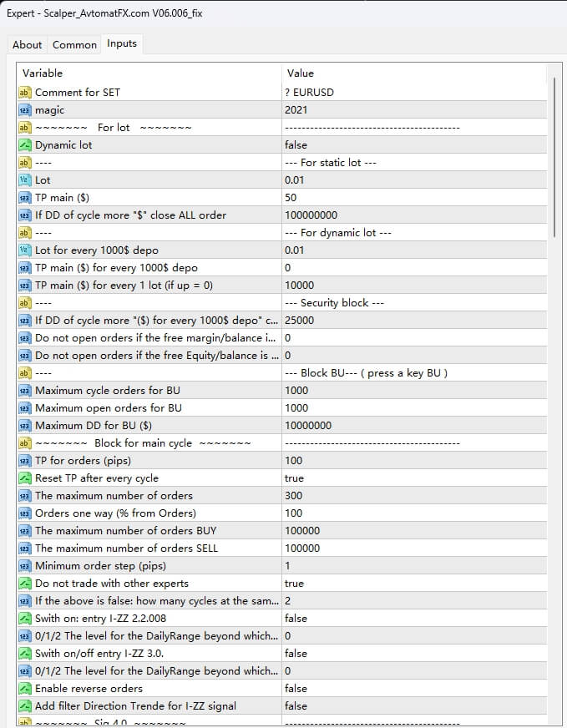Edit the magic value 2021

pos(414,110)
